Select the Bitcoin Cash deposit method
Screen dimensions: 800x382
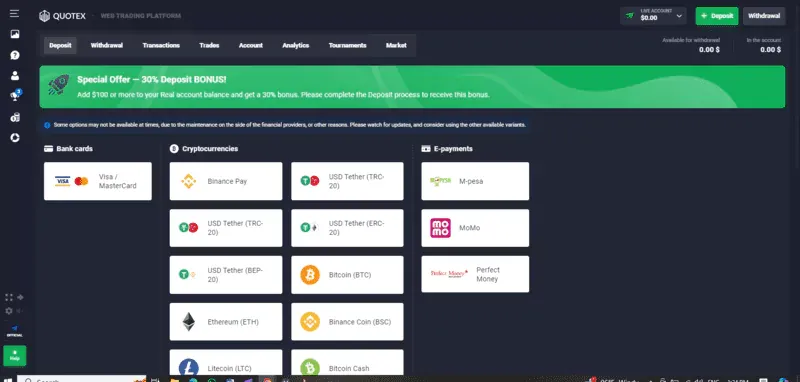(347, 363)
